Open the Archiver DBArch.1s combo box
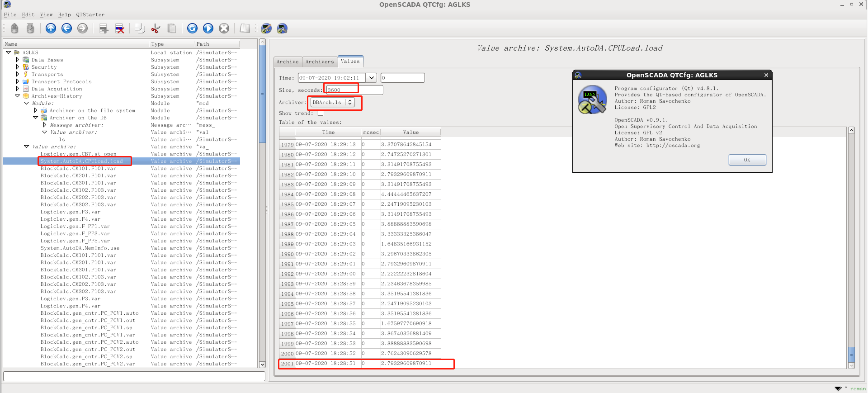 pyautogui.click(x=332, y=103)
